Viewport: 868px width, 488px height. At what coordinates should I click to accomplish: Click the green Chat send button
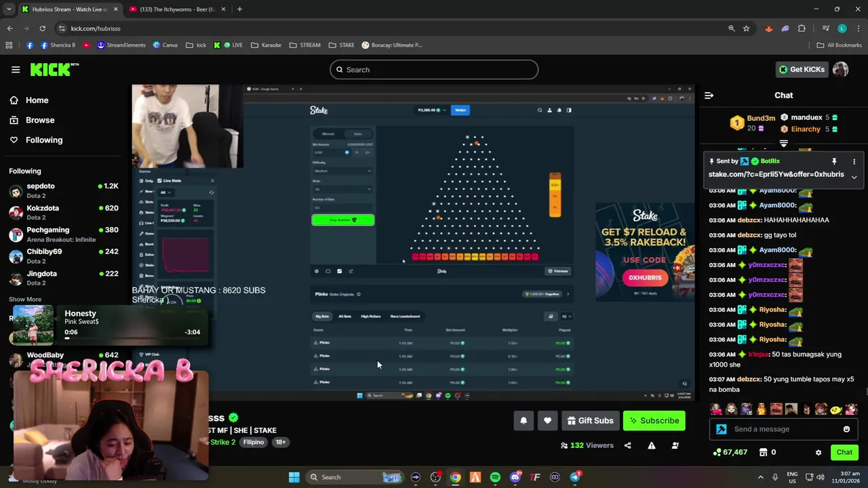pos(844,453)
